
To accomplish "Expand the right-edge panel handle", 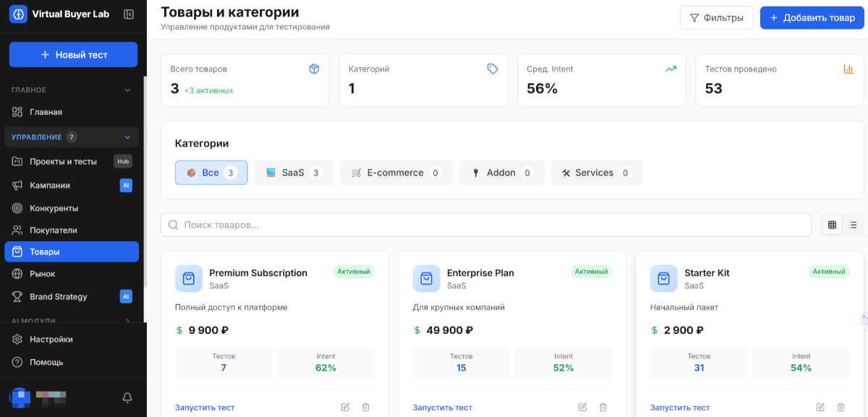I will pos(864,317).
